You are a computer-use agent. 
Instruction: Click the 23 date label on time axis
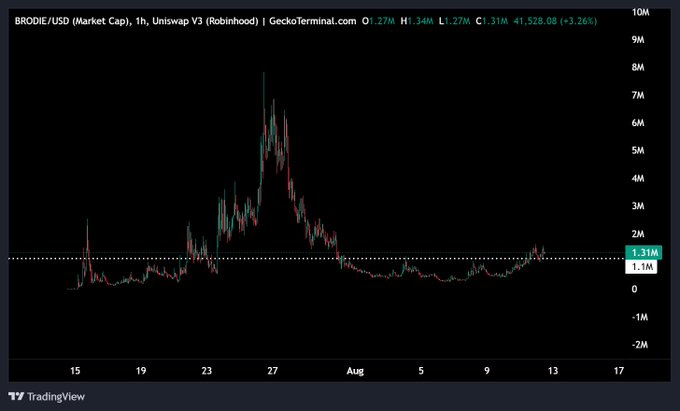pos(207,371)
